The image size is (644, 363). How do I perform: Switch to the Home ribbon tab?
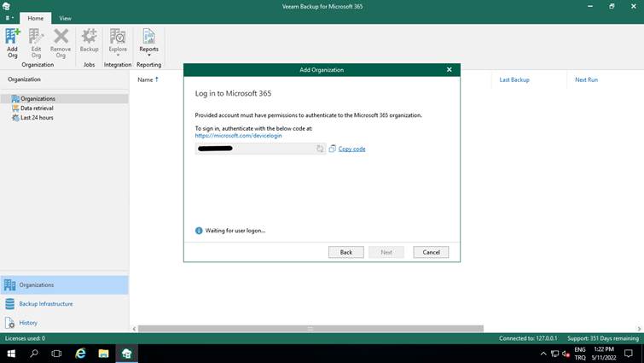(35, 18)
